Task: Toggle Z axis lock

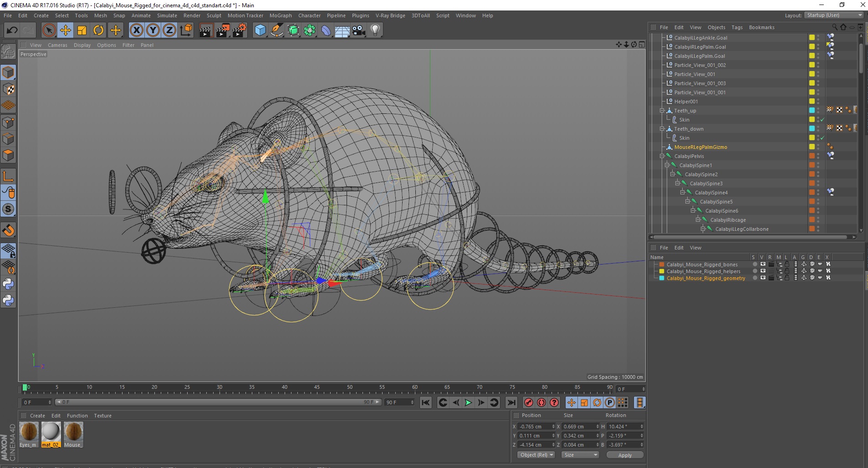Action: click(169, 31)
